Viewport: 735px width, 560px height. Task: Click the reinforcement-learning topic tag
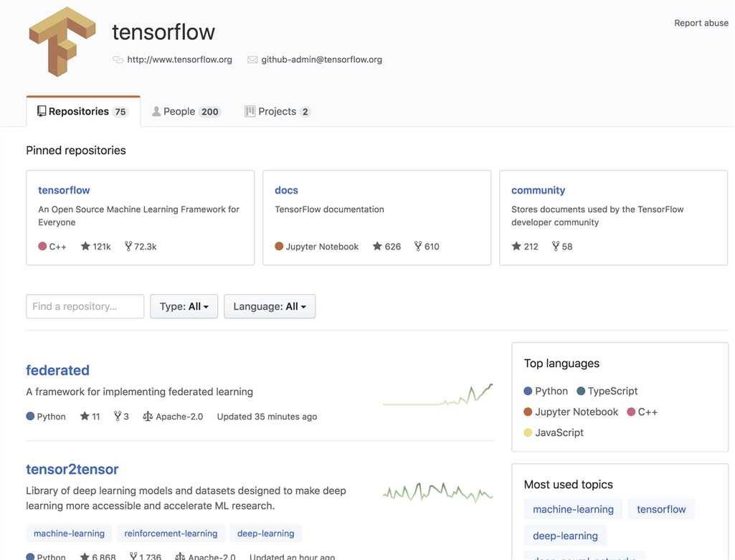pyautogui.click(x=171, y=533)
